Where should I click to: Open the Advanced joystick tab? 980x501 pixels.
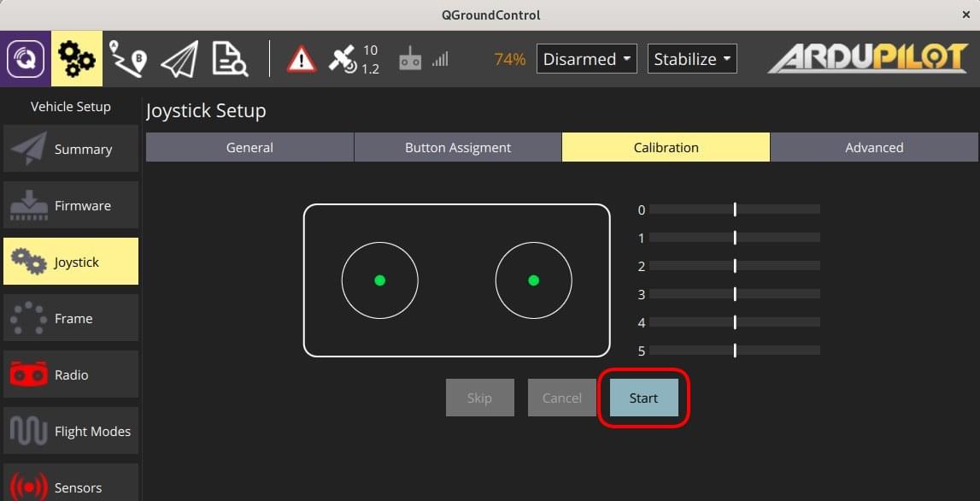pyautogui.click(x=874, y=146)
